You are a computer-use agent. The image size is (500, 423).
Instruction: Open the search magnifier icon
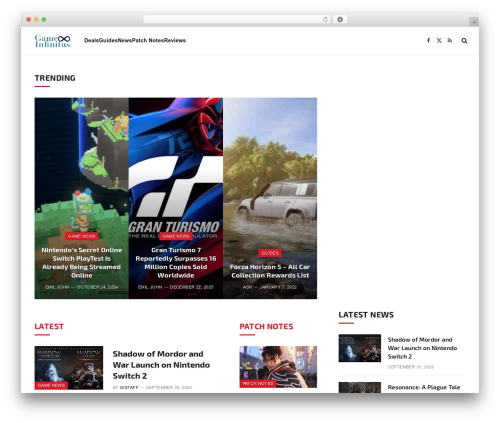(x=464, y=41)
